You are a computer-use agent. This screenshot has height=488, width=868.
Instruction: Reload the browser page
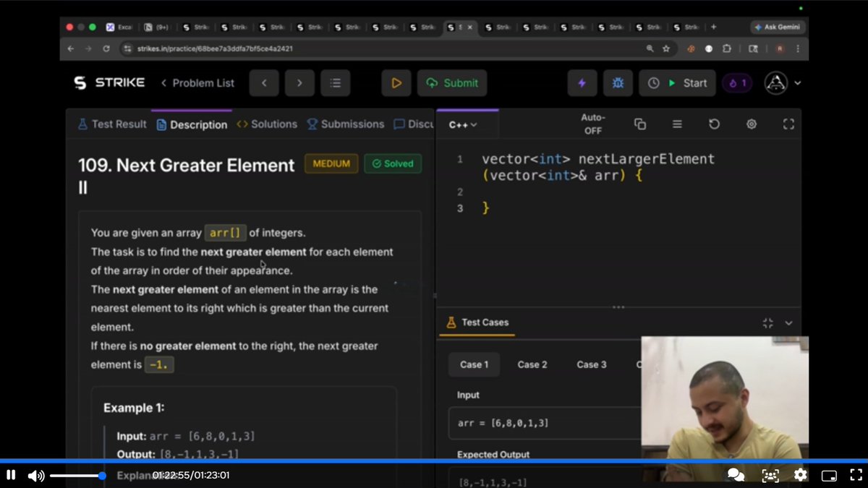pos(106,48)
